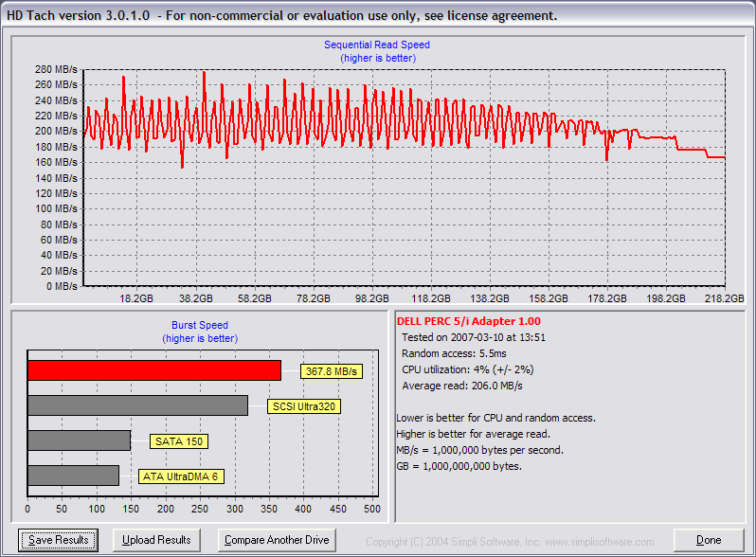756x557 pixels.
Task: Click the 98.2GB axis label
Action: [x=372, y=298]
